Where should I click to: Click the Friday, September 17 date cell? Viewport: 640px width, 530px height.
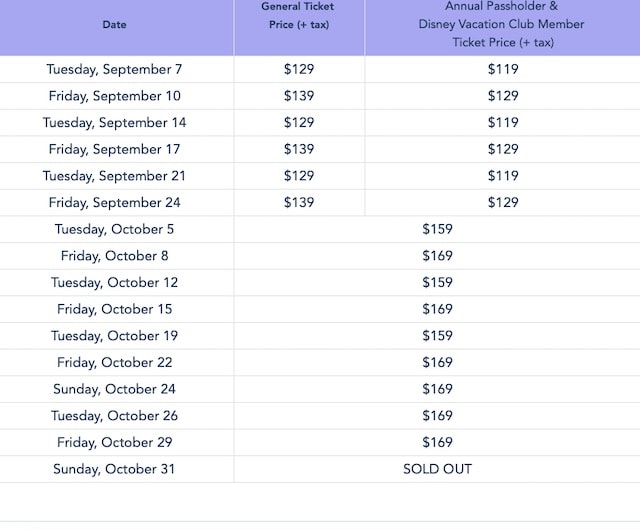(114, 149)
